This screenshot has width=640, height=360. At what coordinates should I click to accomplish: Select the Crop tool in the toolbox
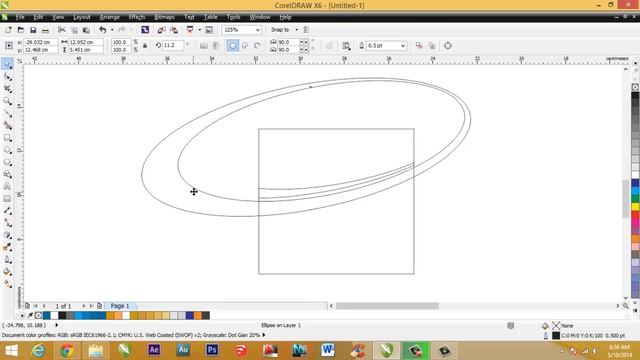[7, 89]
